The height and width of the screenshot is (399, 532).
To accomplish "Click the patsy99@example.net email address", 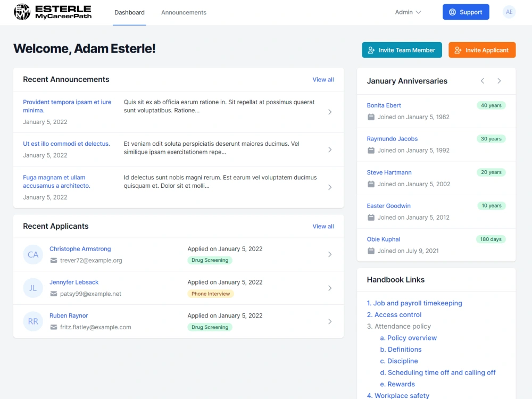I will (90, 294).
